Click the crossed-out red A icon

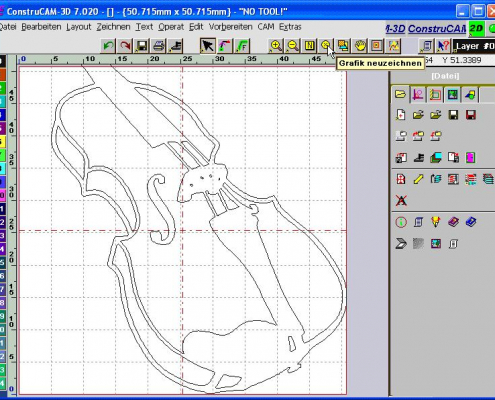tap(401, 201)
